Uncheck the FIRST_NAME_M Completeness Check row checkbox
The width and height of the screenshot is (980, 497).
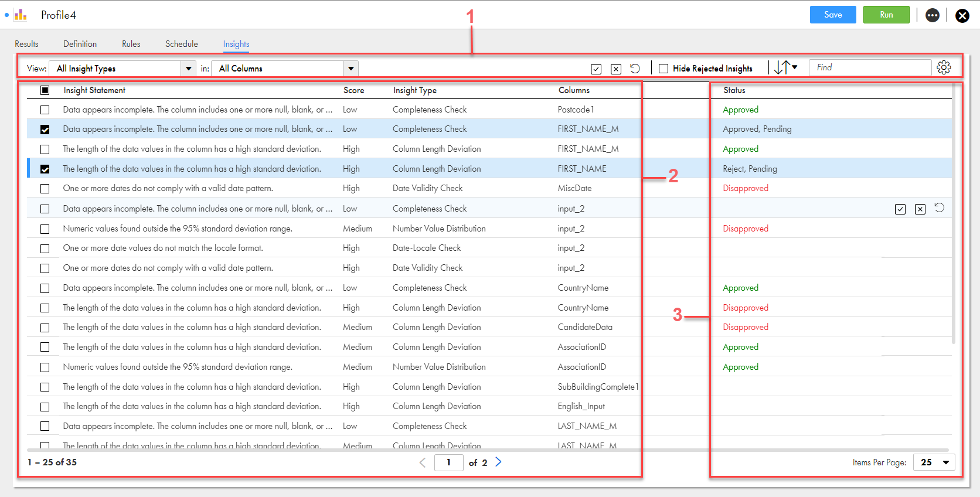45,130
